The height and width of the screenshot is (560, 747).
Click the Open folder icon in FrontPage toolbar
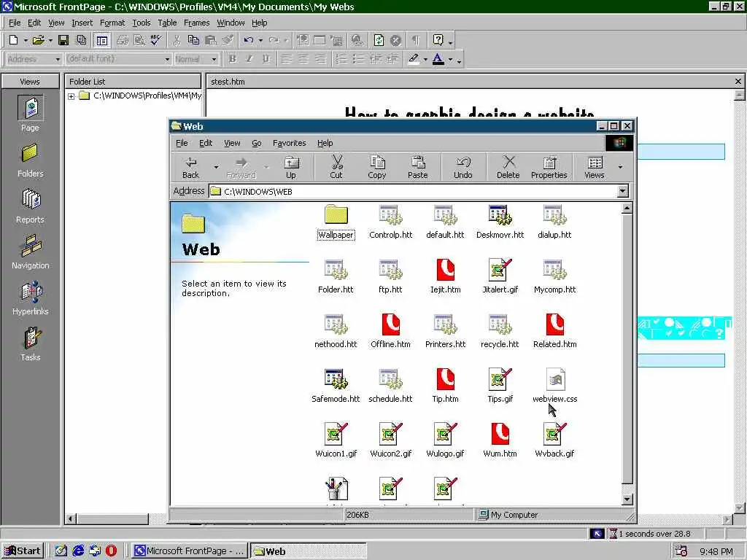click(x=39, y=41)
